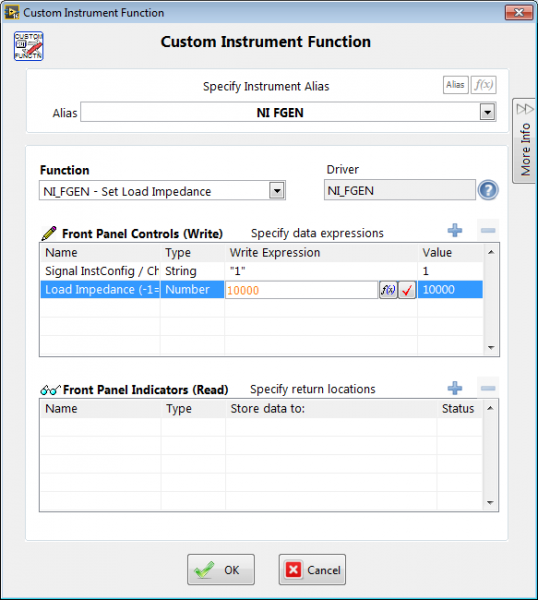Confirm expression with red checkmark icon
Screen dimensions: 538x600
407,290
